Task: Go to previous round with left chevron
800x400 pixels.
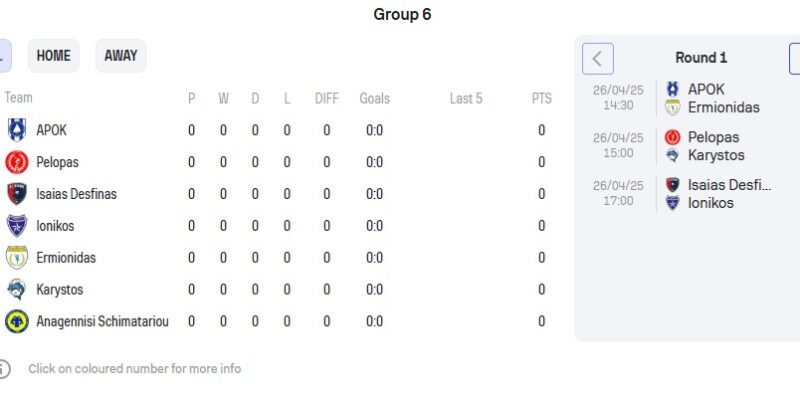Action: pos(598,58)
